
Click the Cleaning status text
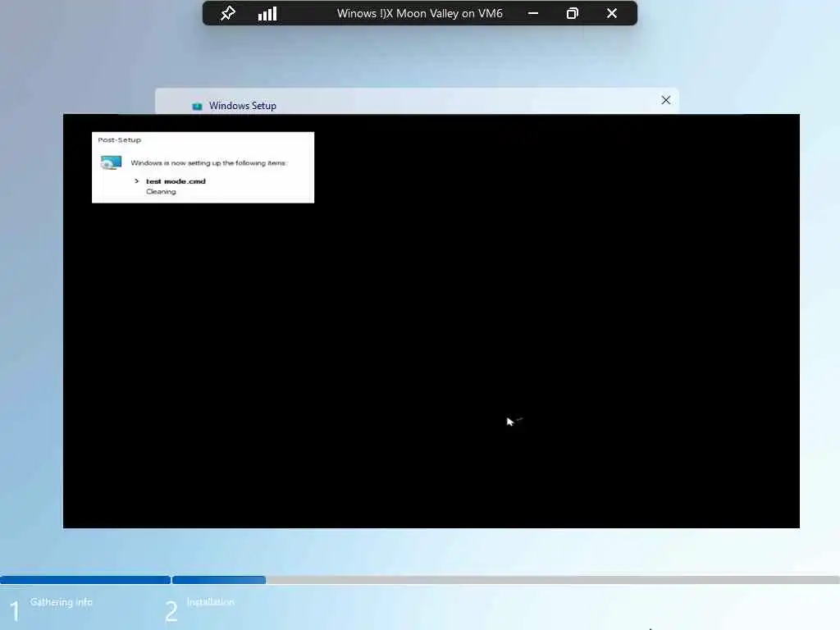(x=161, y=192)
